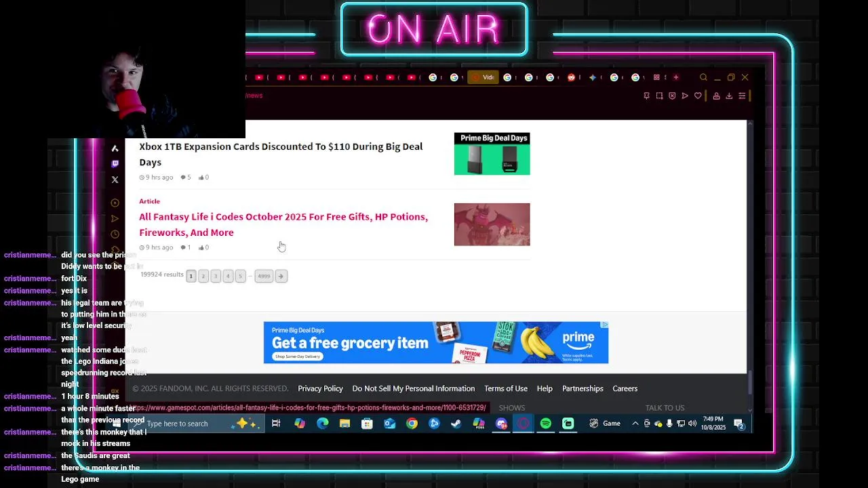Click the play arrow icon in address bar
The height and width of the screenshot is (488, 868).
tap(685, 96)
